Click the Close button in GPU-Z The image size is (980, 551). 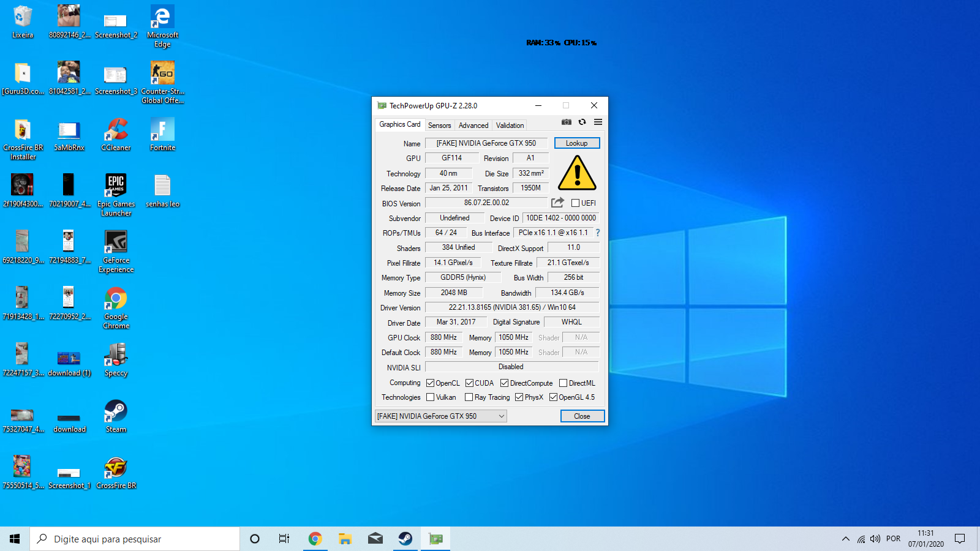click(x=582, y=416)
